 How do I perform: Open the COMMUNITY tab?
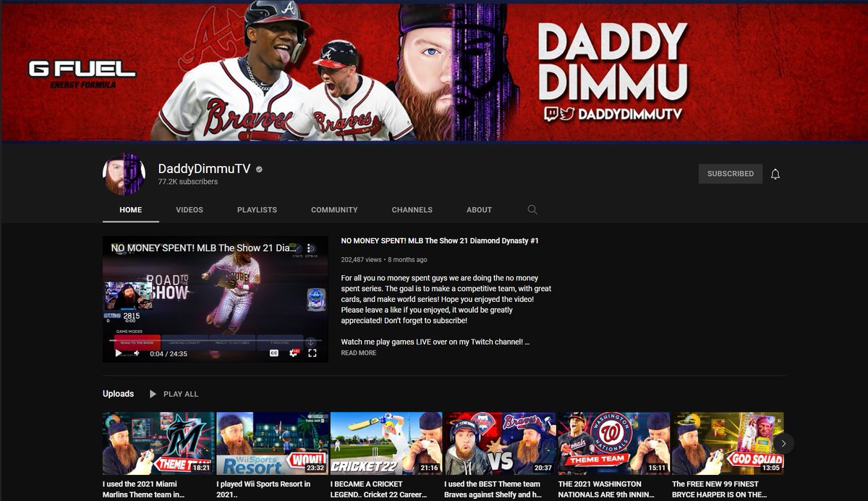(x=334, y=210)
